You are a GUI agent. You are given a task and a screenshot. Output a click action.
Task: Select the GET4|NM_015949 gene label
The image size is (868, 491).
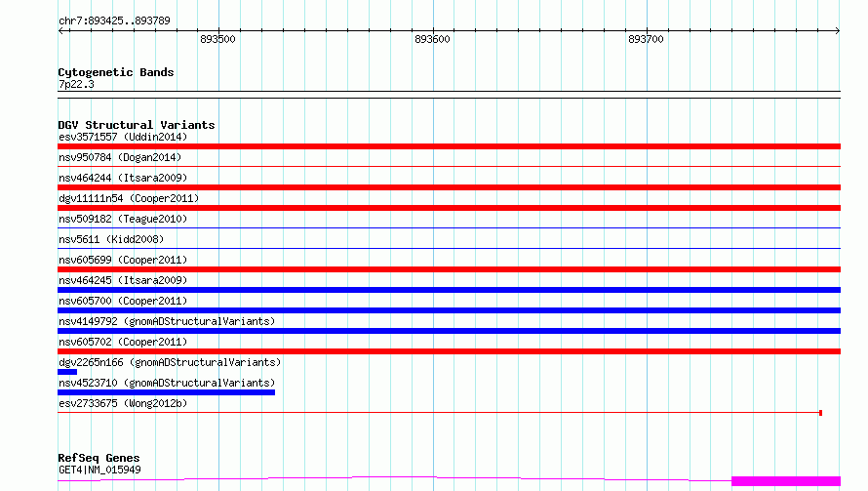[x=99, y=470]
